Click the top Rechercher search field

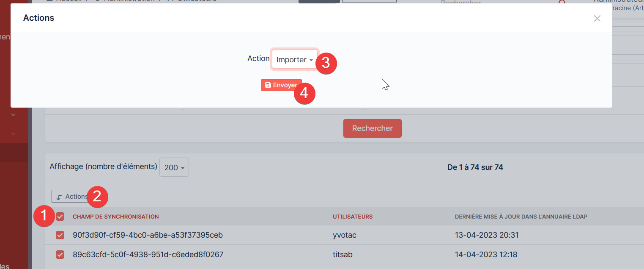pyautogui.click(x=495, y=3)
